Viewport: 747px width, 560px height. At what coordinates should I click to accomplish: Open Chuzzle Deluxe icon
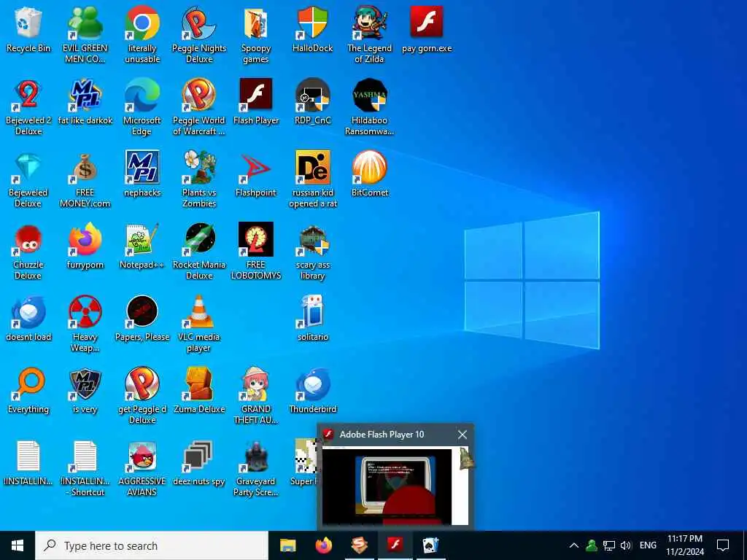[x=28, y=252]
